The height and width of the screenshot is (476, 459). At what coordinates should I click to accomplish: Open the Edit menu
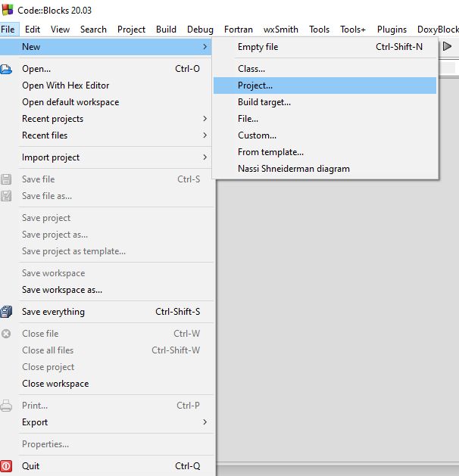tap(33, 30)
